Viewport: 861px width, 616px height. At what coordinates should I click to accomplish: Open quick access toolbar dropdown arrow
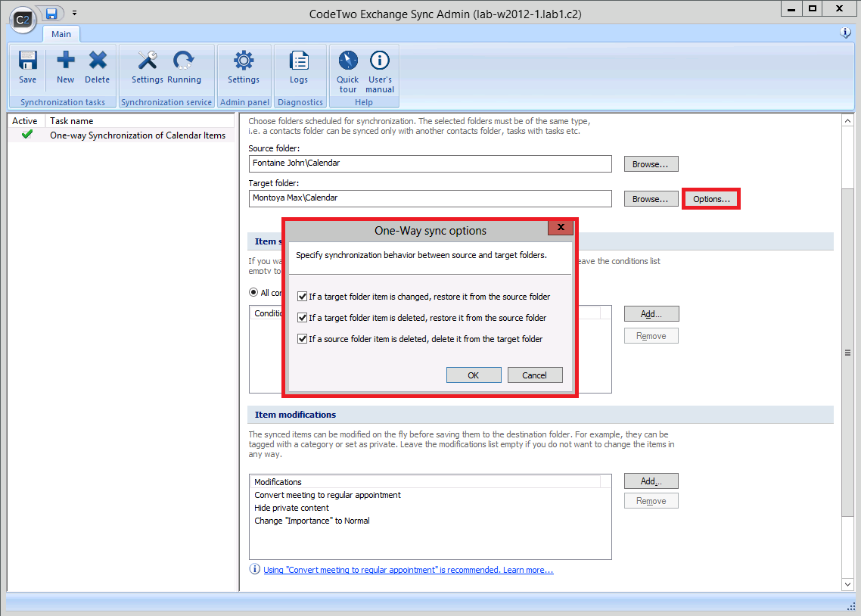tap(74, 13)
